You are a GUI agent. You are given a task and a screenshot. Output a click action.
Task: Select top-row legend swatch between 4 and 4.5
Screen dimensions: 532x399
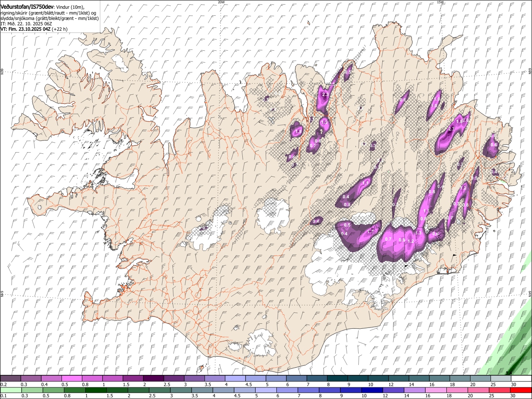tap(235, 379)
